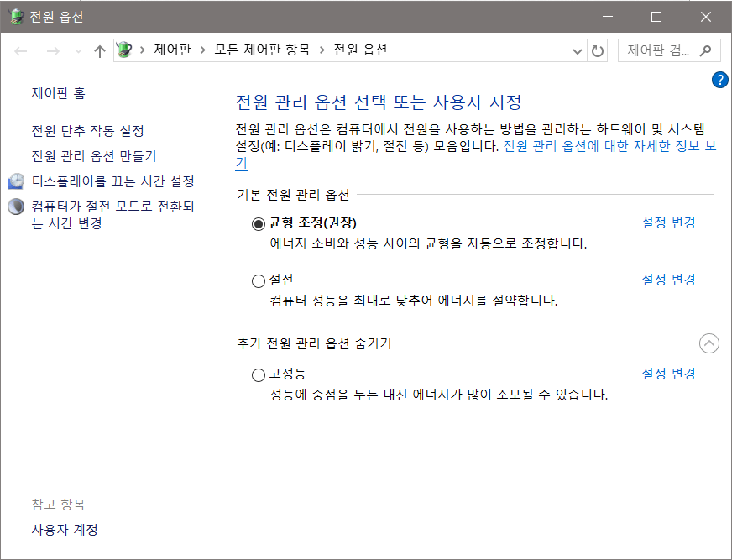Viewport: 732px width, 560px height.
Task: Click the 제어판 breadcrumb
Action: [172, 50]
